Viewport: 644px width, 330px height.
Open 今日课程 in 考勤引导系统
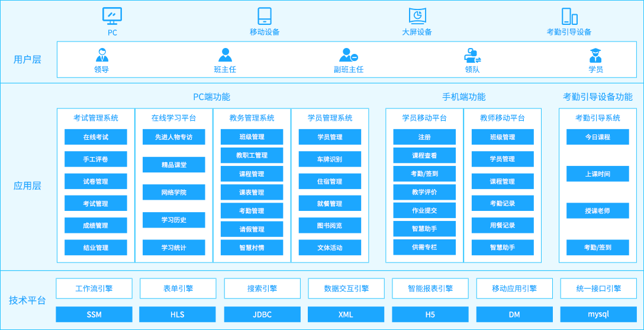click(597, 137)
